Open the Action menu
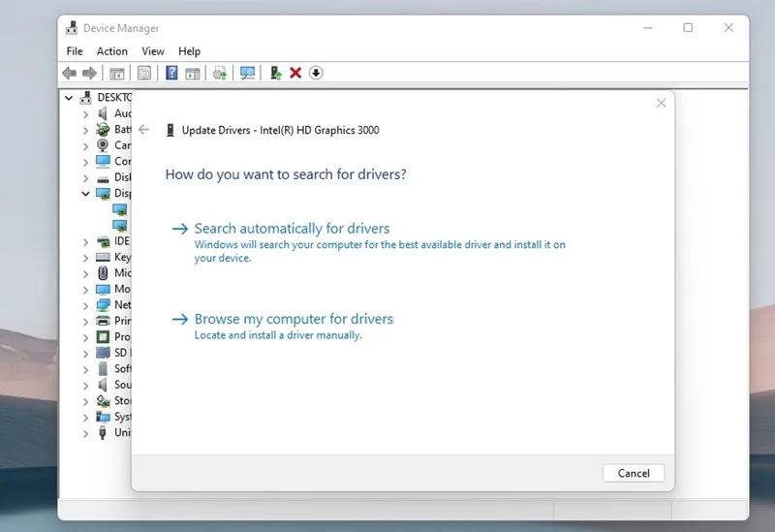This screenshot has width=775, height=532. 112,51
